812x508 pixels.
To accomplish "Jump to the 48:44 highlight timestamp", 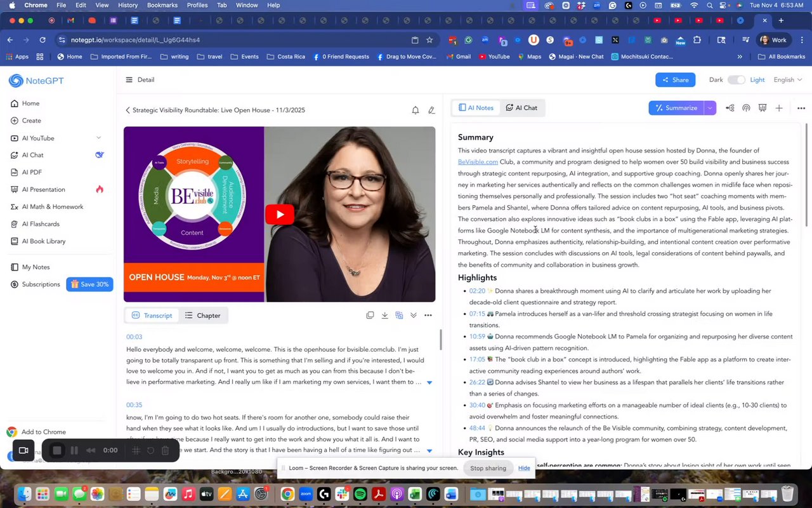I will click(477, 428).
